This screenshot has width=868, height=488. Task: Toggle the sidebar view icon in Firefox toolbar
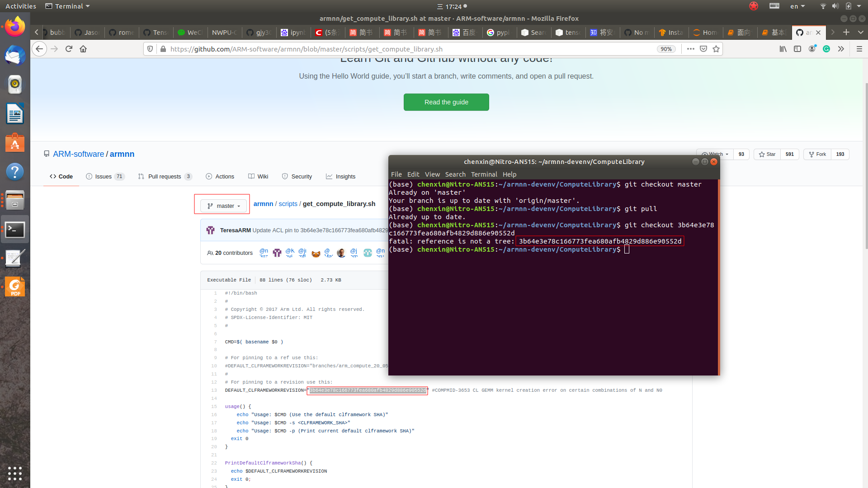797,49
